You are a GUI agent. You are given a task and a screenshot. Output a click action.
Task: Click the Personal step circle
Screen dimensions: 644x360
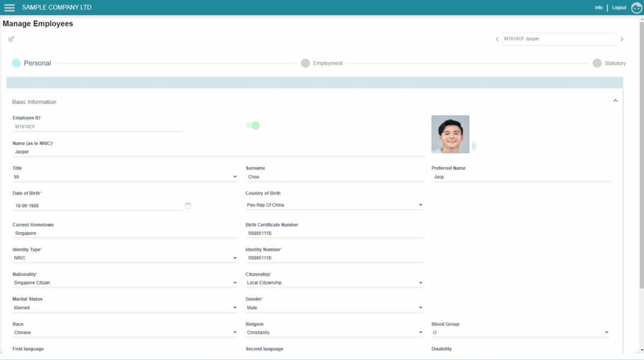pos(16,63)
